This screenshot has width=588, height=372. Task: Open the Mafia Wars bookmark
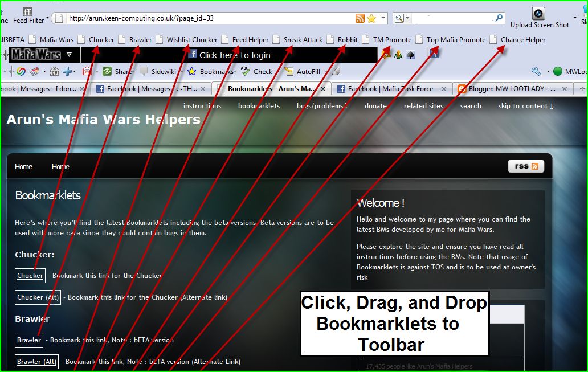click(52, 39)
